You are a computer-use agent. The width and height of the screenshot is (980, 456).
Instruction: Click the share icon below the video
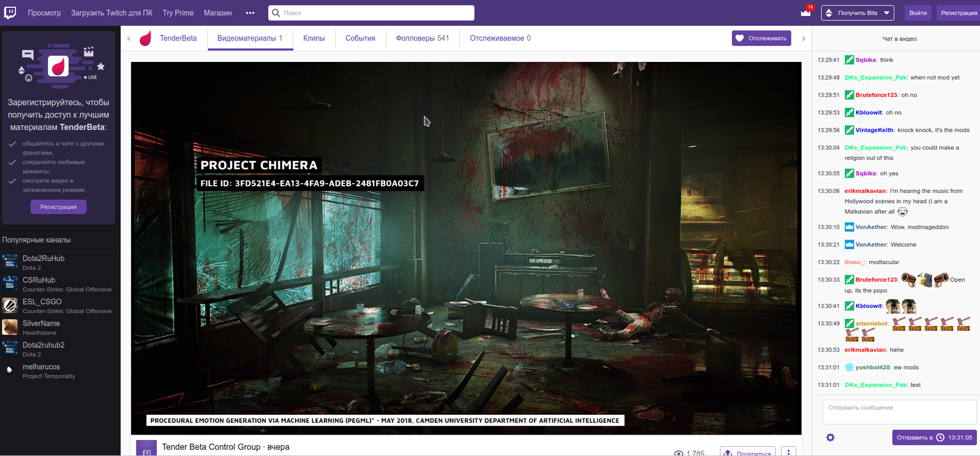[728, 453]
